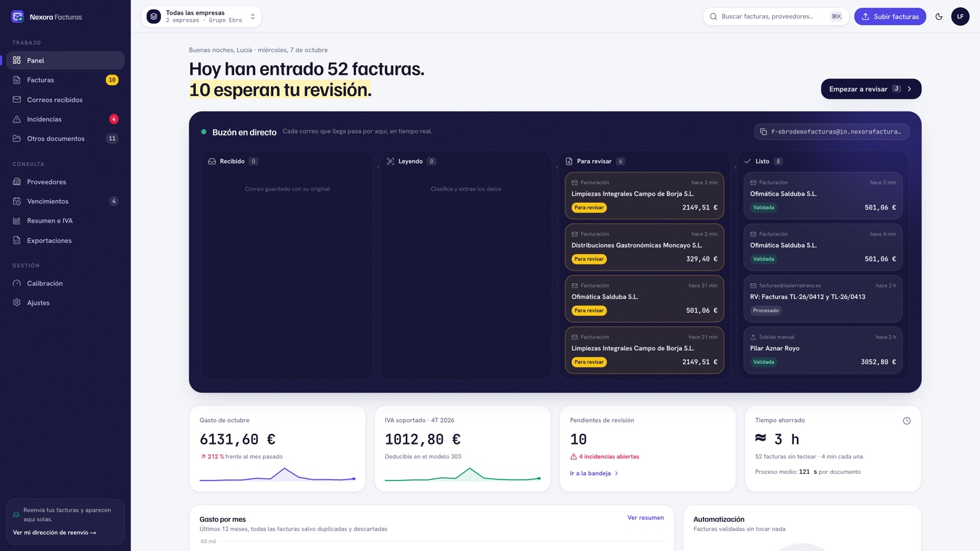Open the LF user avatar menu
Screen dimensions: 980x551
pos(960,17)
